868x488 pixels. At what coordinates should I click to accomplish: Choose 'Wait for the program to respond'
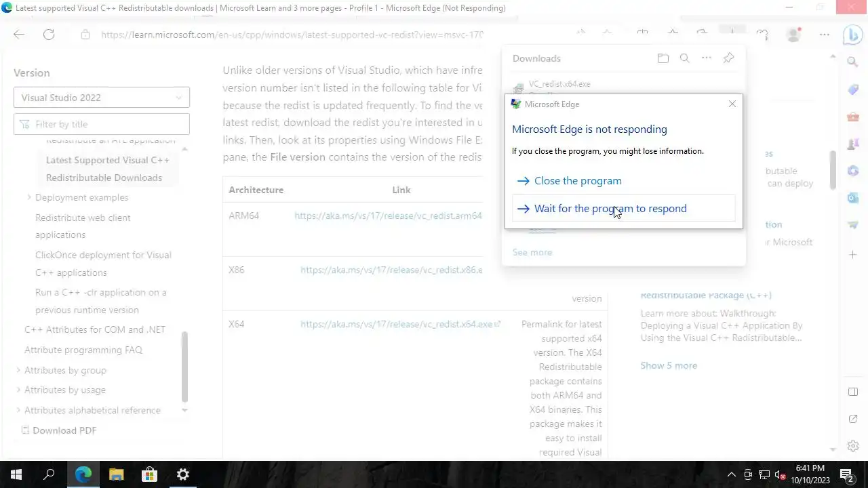click(623, 209)
